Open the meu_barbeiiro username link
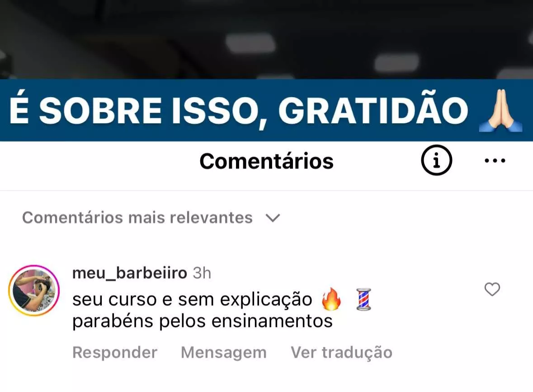This screenshot has height=392, width=533. point(129,273)
